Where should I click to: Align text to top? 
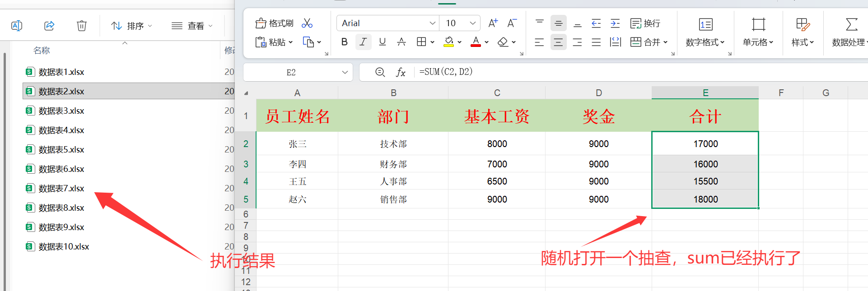tap(539, 23)
